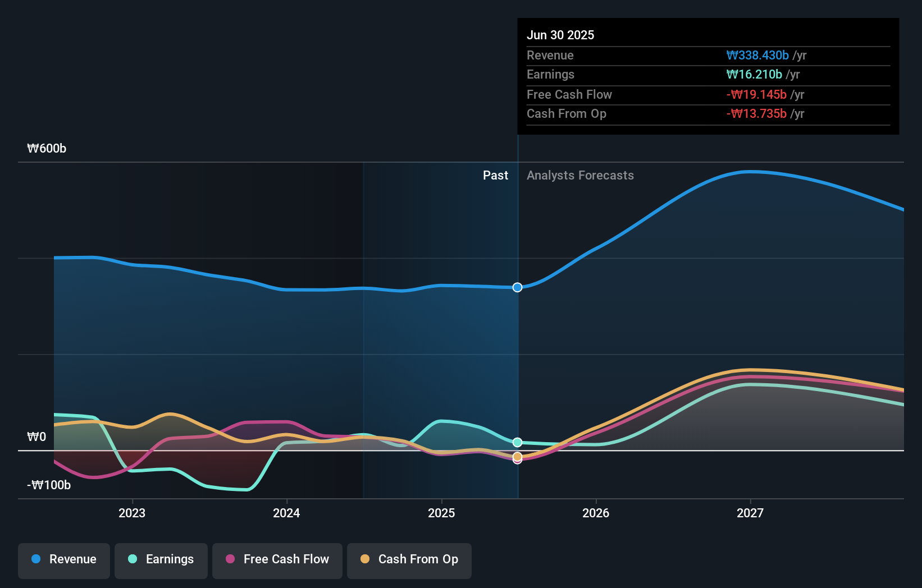Screen dimensions: 922x588
Task: Toggle the Free Cash Flow series visibility
Action: [277, 559]
